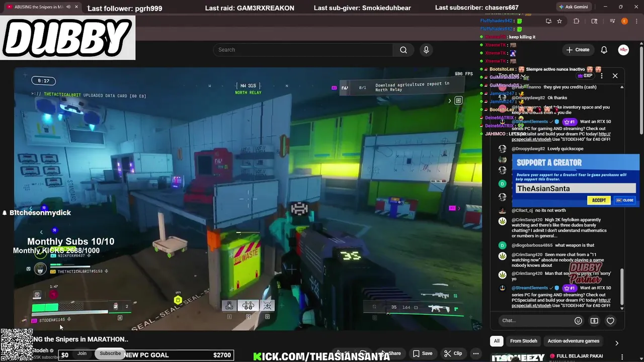Open the orange Chrome profile avatar

click(x=624, y=21)
